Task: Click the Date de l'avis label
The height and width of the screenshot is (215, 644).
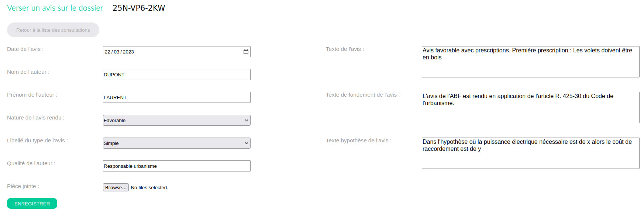Action: tap(25, 49)
